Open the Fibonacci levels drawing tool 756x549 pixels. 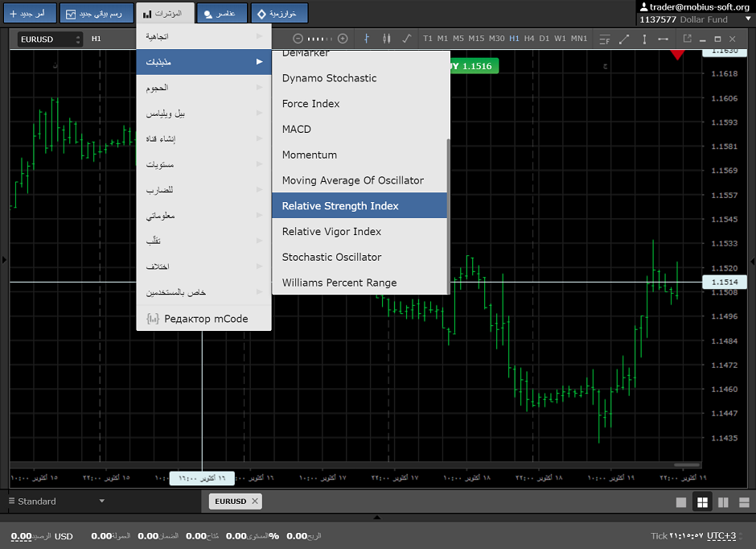[x=604, y=39]
